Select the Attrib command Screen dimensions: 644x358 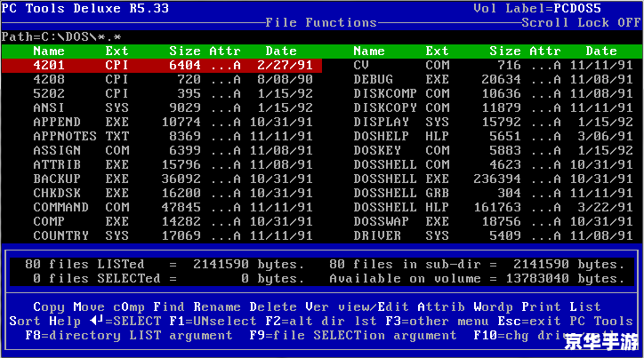(x=441, y=307)
